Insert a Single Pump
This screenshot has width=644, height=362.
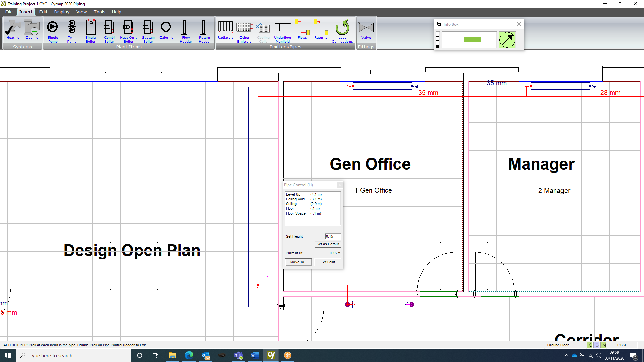pyautogui.click(x=53, y=31)
